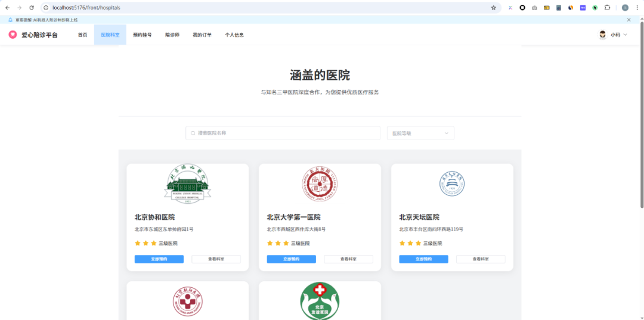Image resolution: width=644 pixels, height=320 pixels.
Task: Select the 医院科室 menu item
Action: click(110, 35)
